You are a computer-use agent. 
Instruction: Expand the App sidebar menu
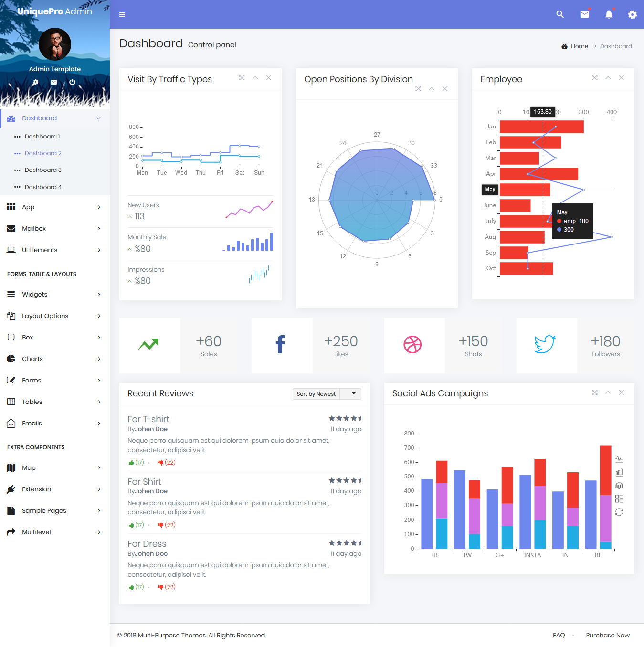click(55, 207)
